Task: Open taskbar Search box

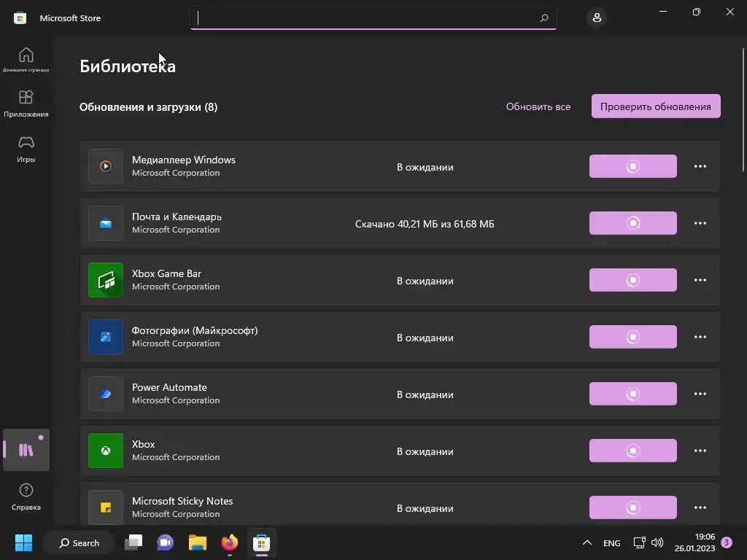Action: point(79,542)
